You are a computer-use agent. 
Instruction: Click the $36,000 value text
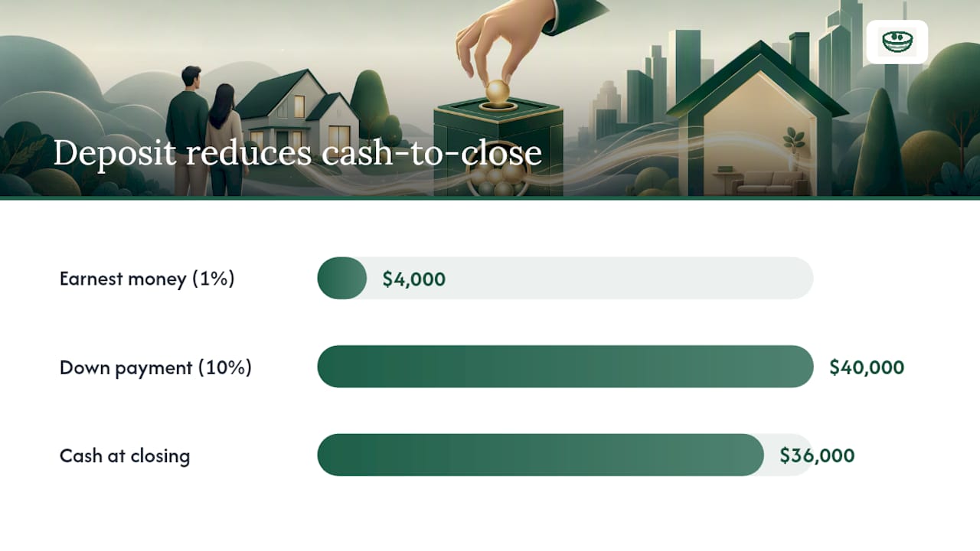[x=817, y=456]
